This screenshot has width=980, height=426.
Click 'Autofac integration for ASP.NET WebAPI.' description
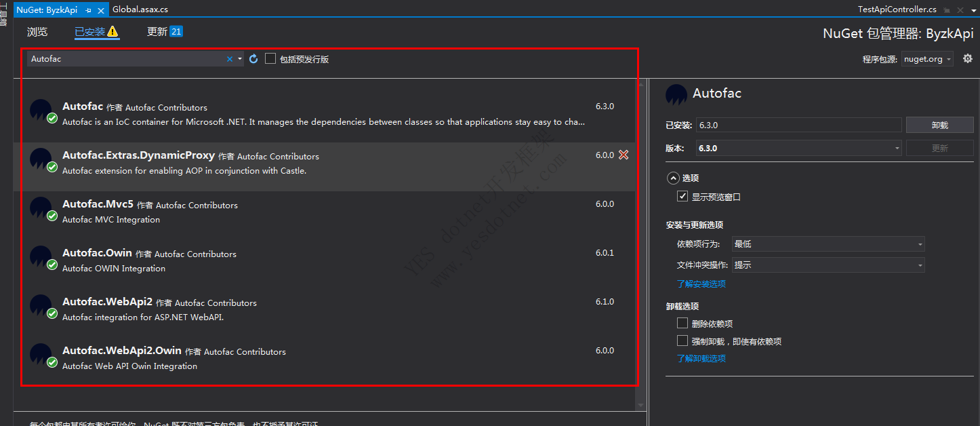click(x=143, y=317)
